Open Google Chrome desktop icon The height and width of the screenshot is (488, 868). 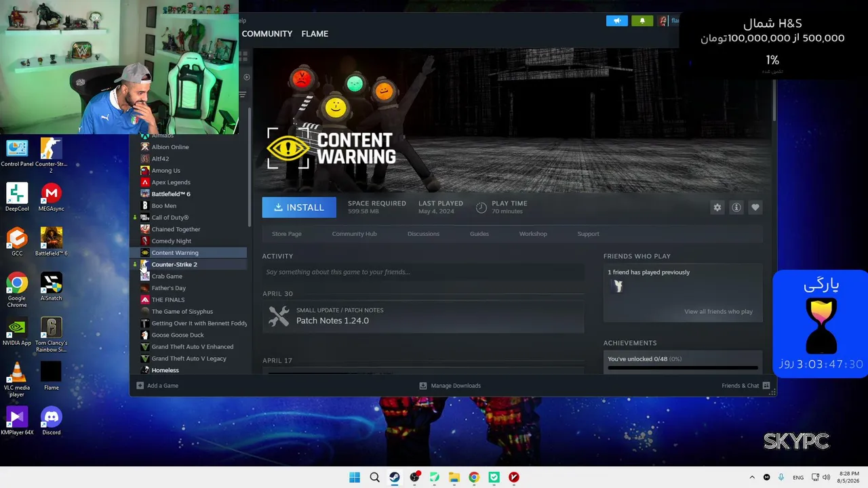(17, 289)
